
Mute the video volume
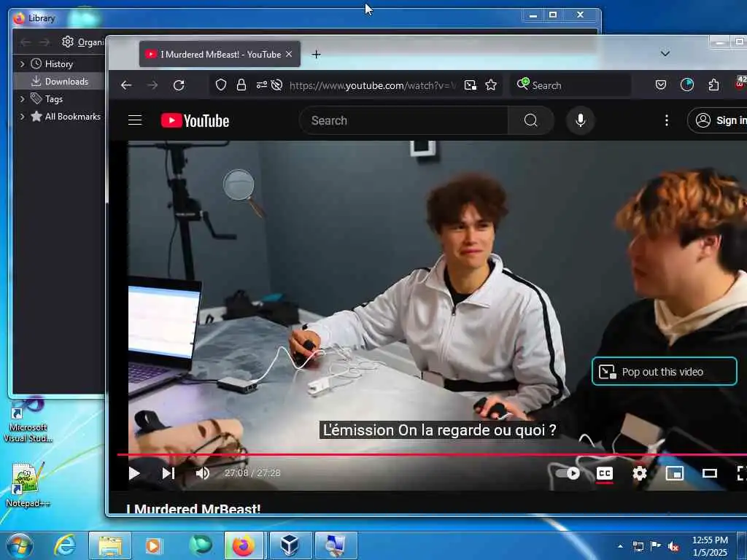coord(203,473)
